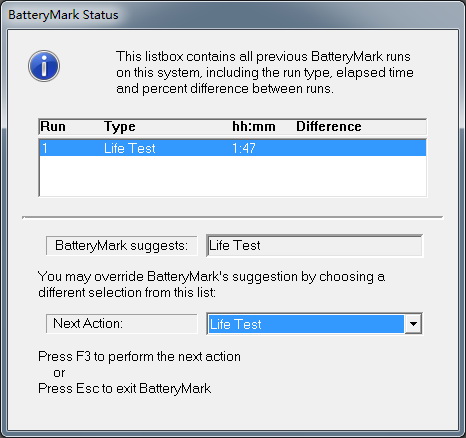Click the Difference column header
Viewport: 466px width, 438px height.
329,127
